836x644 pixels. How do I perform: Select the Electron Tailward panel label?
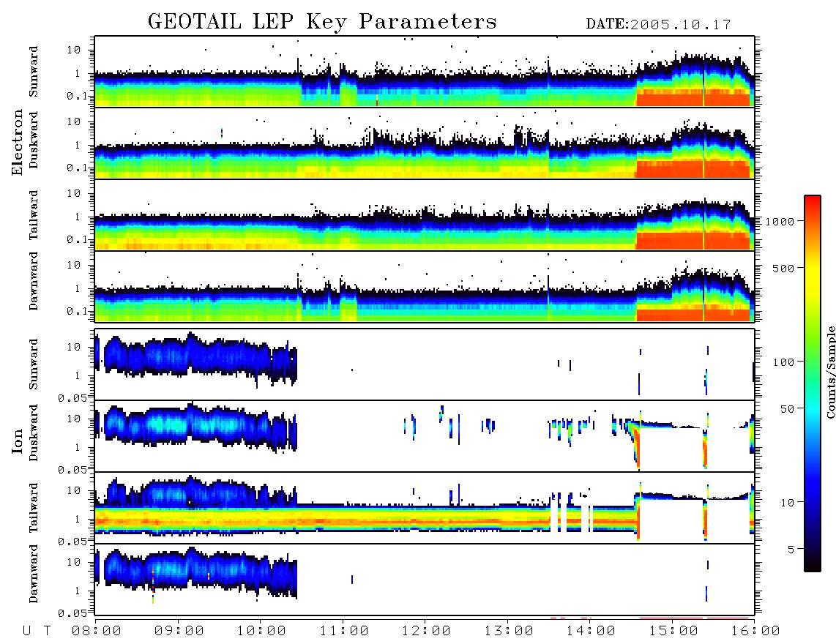click(34, 215)
